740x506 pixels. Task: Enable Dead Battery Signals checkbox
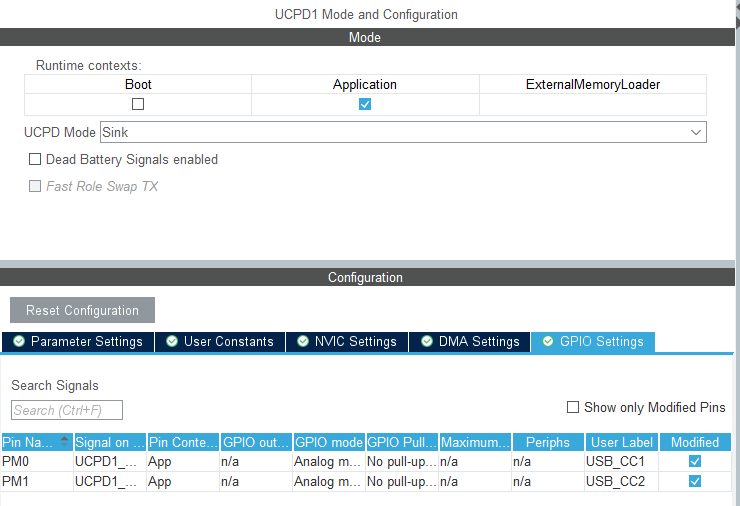click(x=35, y=159)
